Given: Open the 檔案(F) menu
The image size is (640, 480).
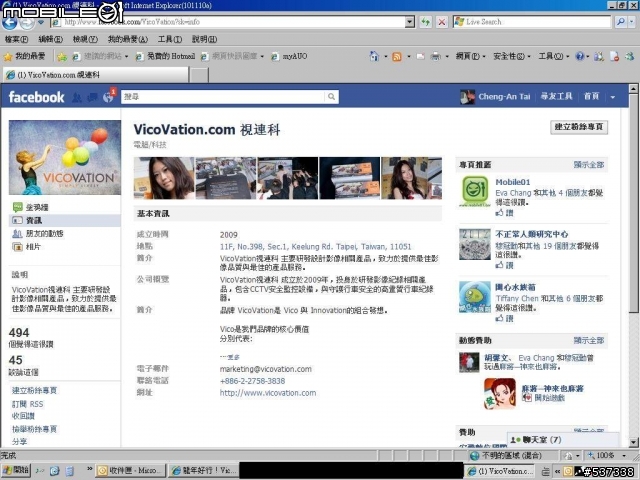Looking at the screenshot, I should [16, 39].
